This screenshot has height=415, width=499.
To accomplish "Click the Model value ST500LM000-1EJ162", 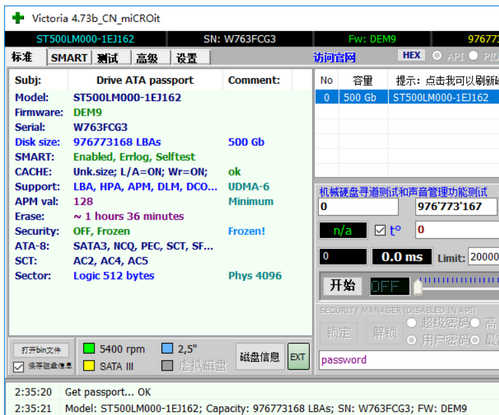I will (x=127, y=98).
